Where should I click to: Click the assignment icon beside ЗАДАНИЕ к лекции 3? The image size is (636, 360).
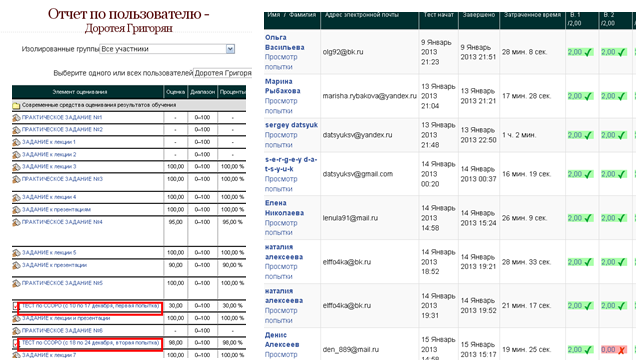point(16,167)
